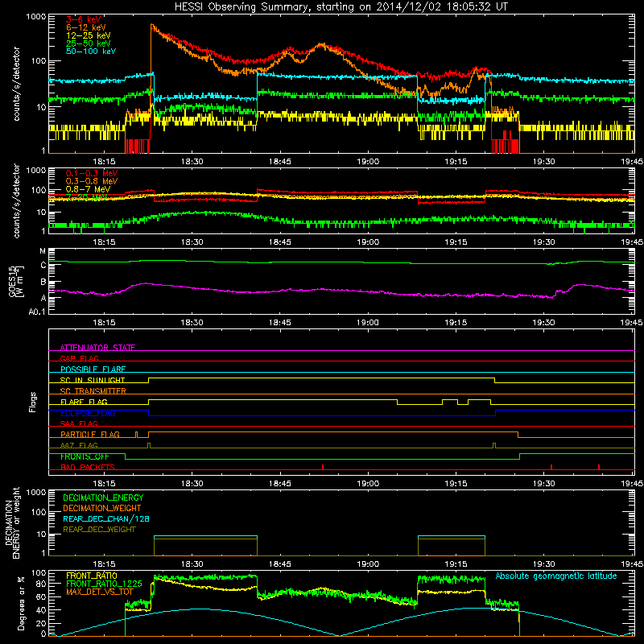The height and width of the screenshot is (644, 644).
Task: Click the 0.3-0.8 MeV legend label
Action: [91, 181]
